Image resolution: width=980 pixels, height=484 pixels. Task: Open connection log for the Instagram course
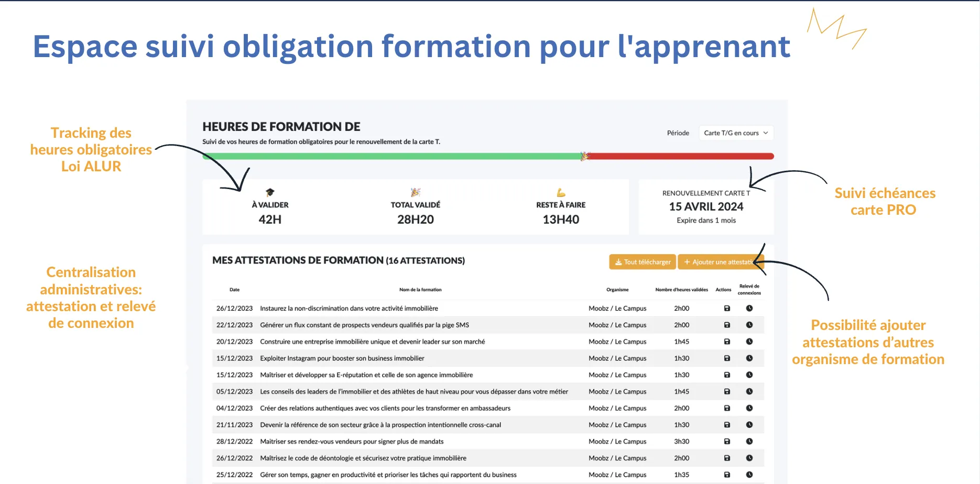(749, 358)
